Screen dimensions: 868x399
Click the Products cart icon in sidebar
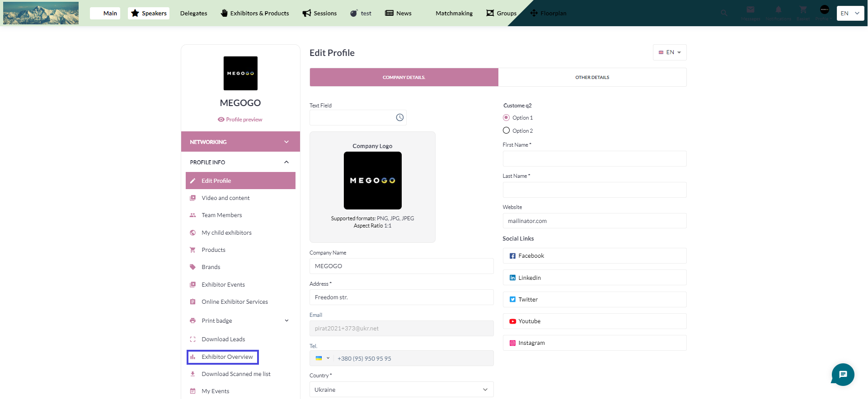point(193,250)
